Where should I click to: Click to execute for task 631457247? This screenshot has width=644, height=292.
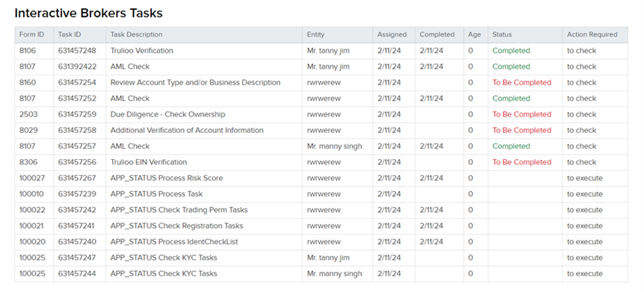(585, 258)
